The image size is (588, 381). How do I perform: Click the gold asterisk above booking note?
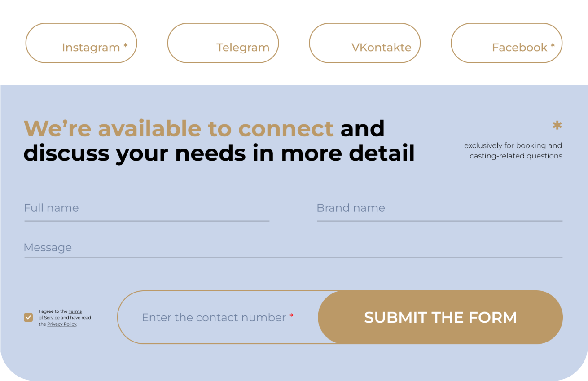[557, 126]
